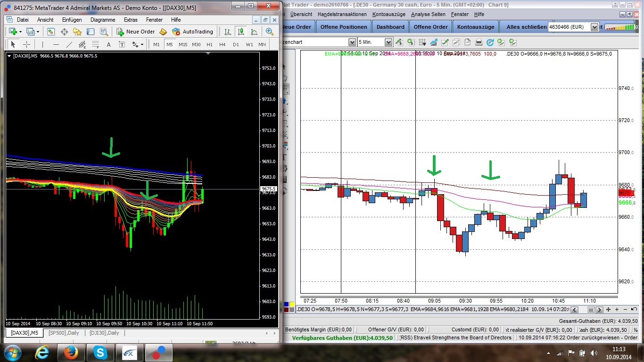Select the crosshair tool
The image size is (644, 362).
(26, 44)
